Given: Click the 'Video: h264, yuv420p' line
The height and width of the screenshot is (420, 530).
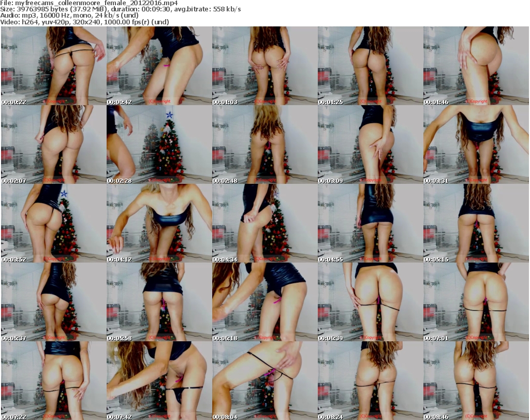Looking at the screenshot, I should pos(84,22).
